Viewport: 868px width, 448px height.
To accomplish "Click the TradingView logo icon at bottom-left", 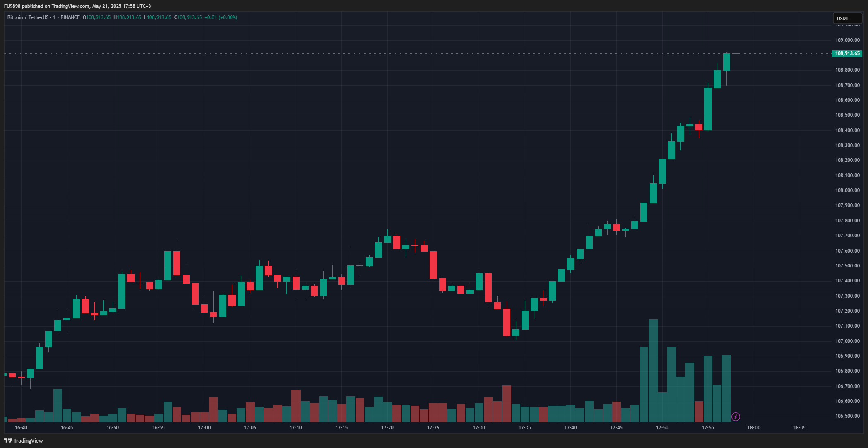I will (8, 441).
